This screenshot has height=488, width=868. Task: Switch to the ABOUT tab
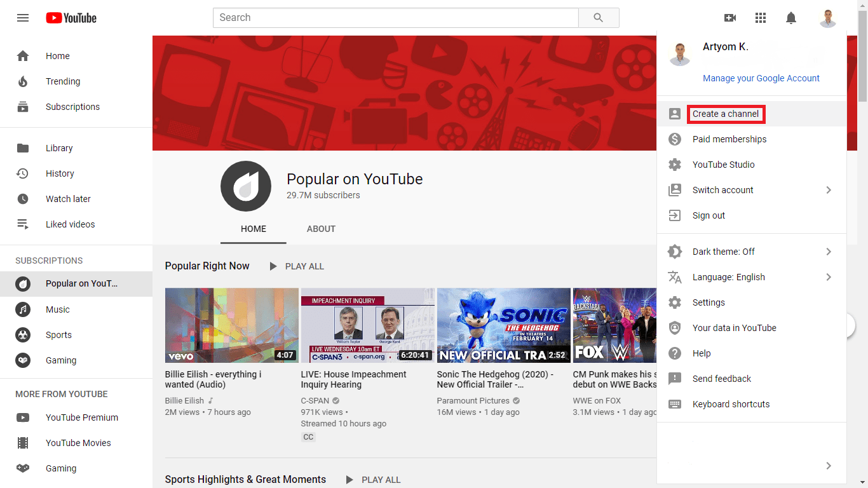321,229
